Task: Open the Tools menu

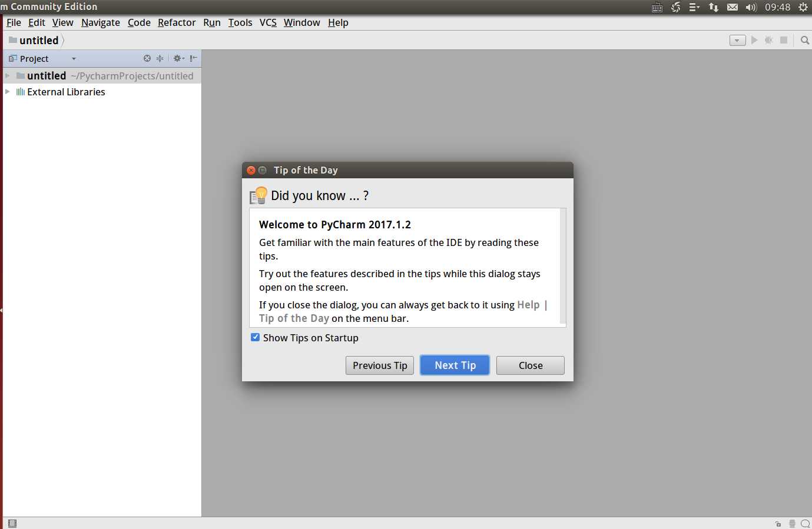Action: click(x=240, y=22)
